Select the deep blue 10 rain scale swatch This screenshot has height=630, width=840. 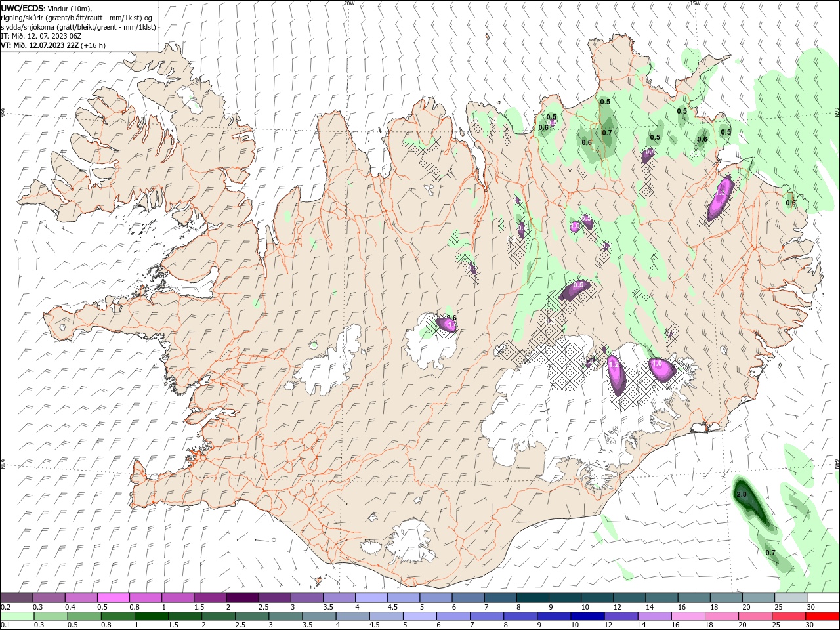(x=587, y=616)
